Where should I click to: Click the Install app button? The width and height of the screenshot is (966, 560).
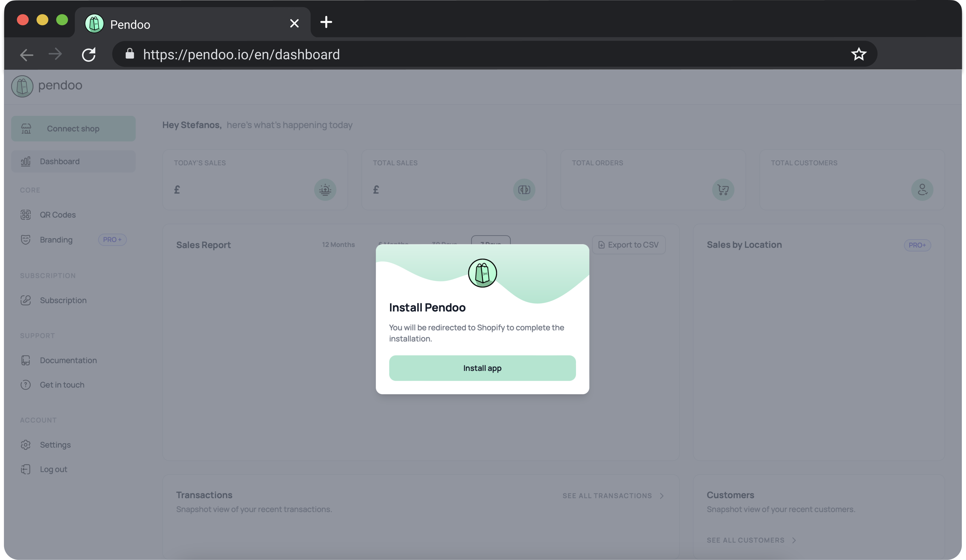[482, 368]
